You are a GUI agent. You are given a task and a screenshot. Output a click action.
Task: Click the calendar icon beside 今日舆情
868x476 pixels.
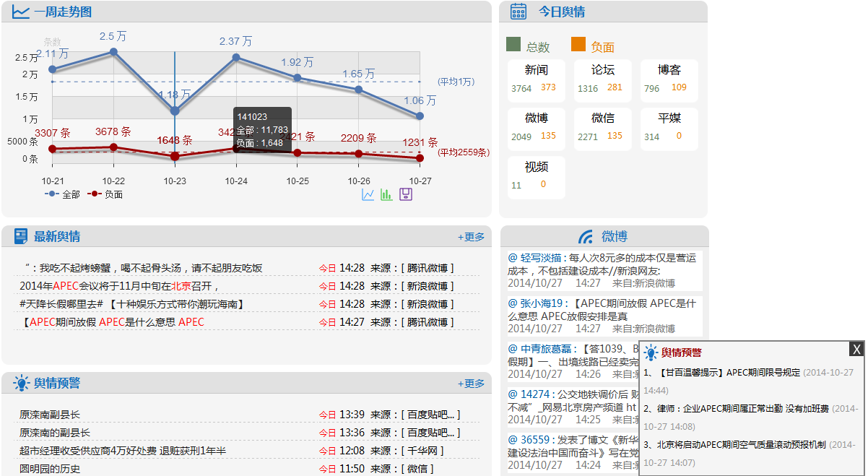coord(518,12)
